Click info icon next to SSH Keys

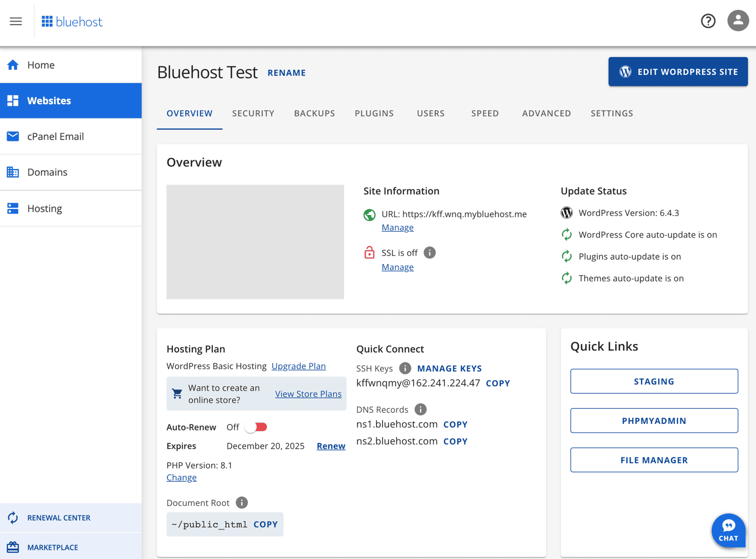pyautogui.click(x=405, y=368)
